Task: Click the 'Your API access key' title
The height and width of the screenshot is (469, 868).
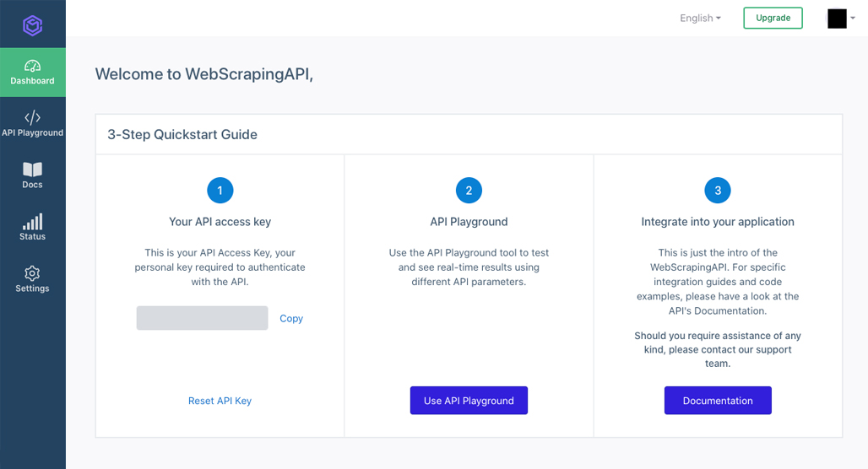Action: 220,222
